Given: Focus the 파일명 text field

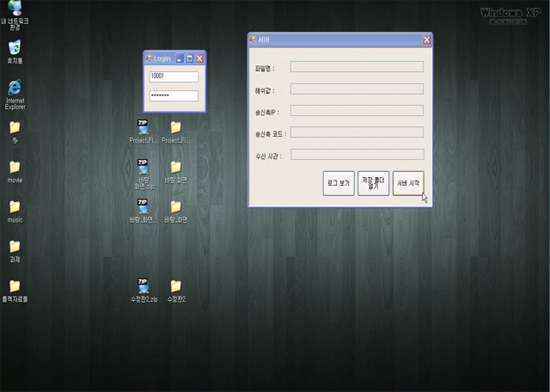Looking at the screenshot, I should (x=357, y=67).
